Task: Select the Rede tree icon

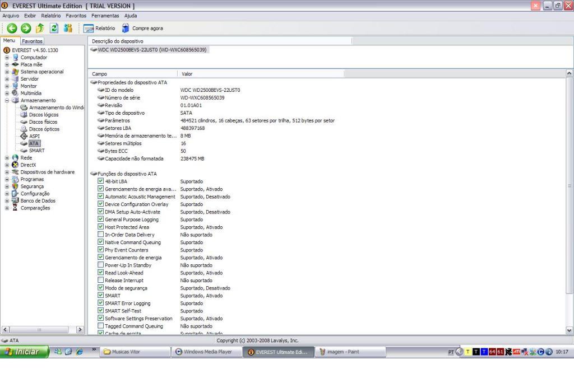Action: pos(15,157)
